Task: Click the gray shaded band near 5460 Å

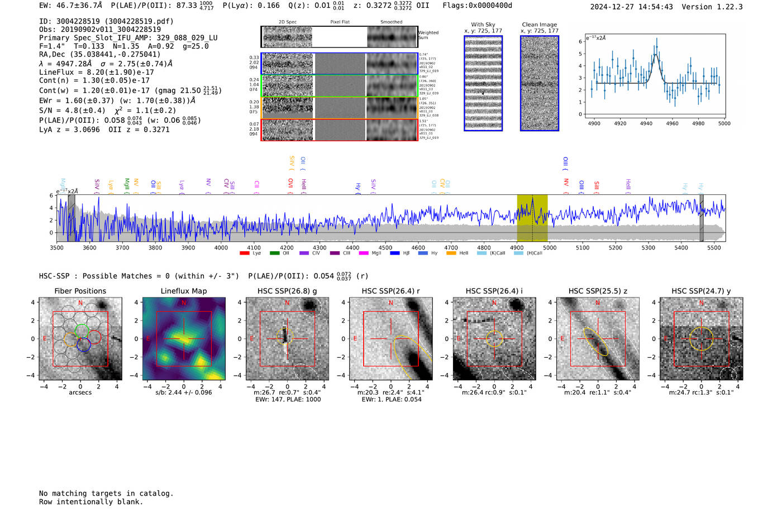Action: coord(702,218)
